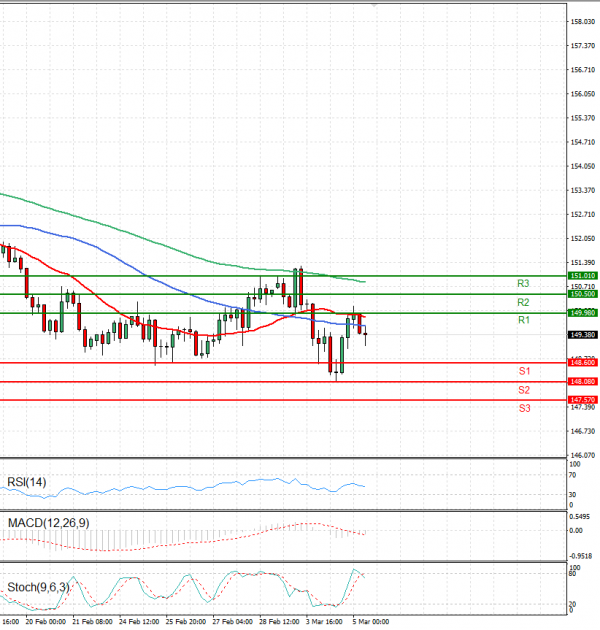Click the RSI(14) indicator label

pos(27,482)
